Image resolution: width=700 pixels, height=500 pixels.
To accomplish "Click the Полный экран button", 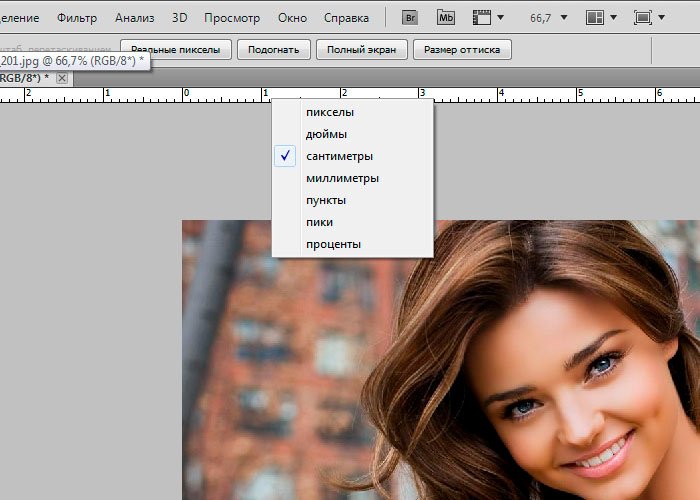I will click(362, 49).
